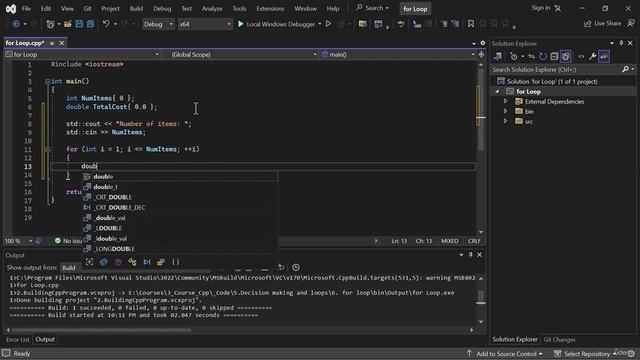Open Live Share
The height and width of the screenshot is (360, 640).
602,23
